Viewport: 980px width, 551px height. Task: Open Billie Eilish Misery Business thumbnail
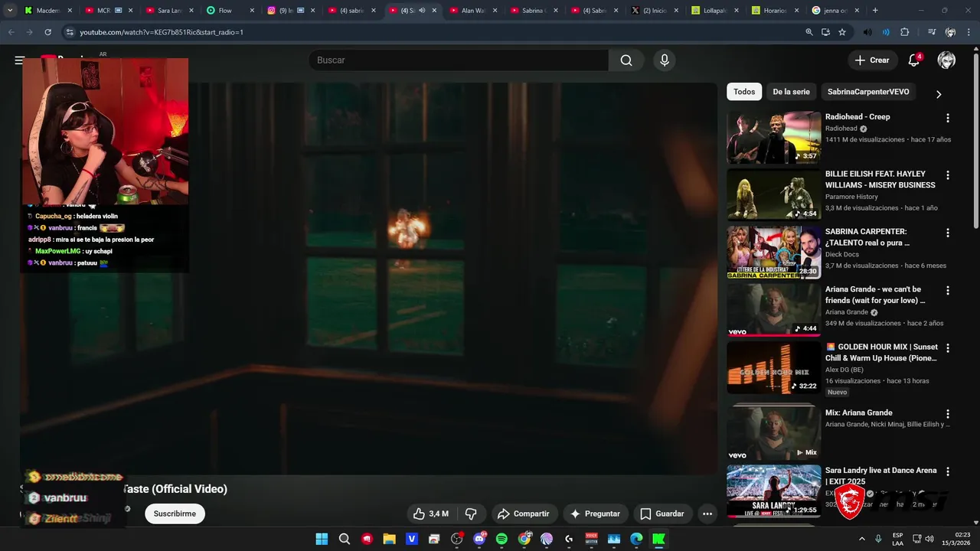[773, 195]
